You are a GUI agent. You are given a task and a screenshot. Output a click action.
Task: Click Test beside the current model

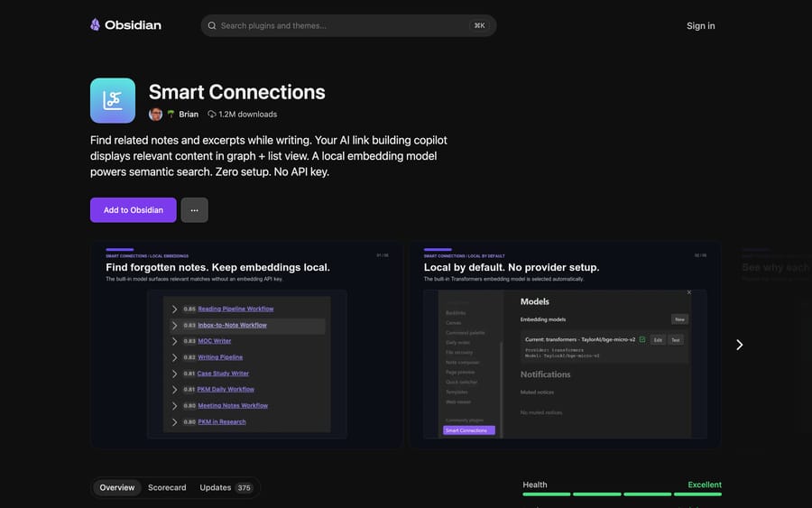click(x=675, y=340)
